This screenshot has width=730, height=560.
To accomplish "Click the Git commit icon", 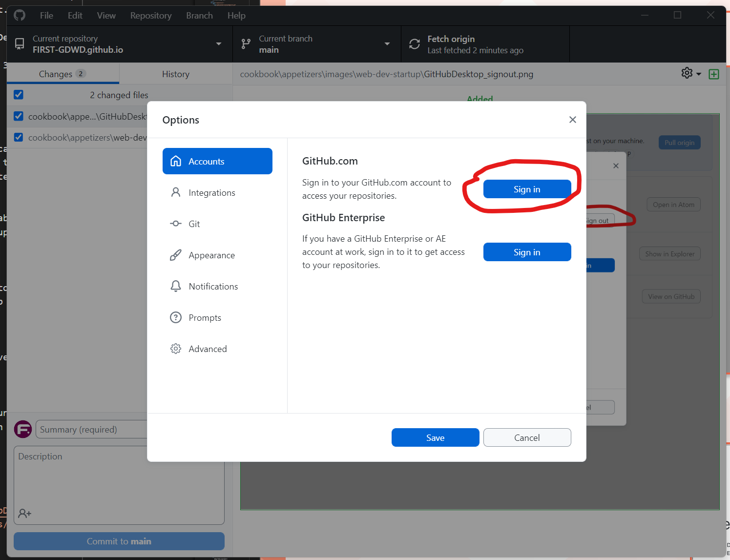I will point(176,224).
